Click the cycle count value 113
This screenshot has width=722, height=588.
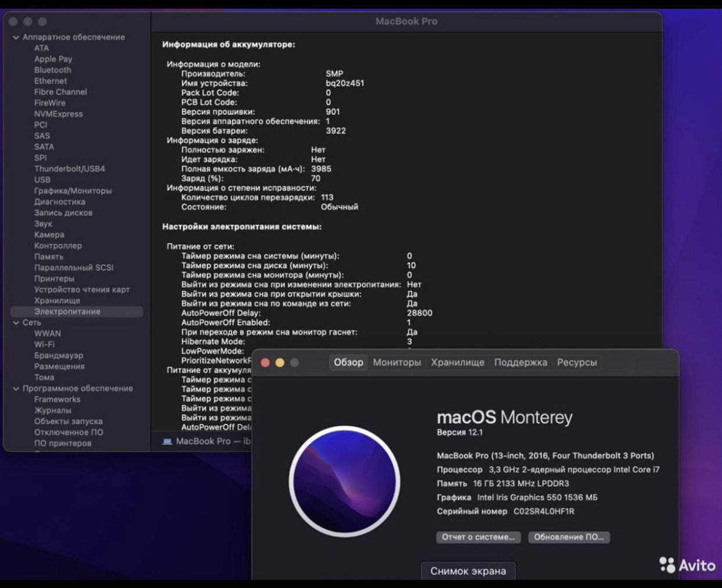[x=327, y=198]
